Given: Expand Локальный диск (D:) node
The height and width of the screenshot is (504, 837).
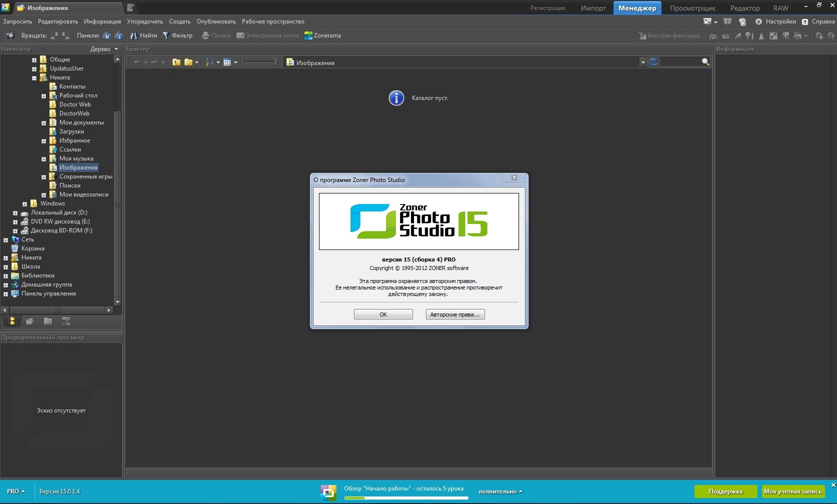Looking at the screenshot, I should [15, 213].
